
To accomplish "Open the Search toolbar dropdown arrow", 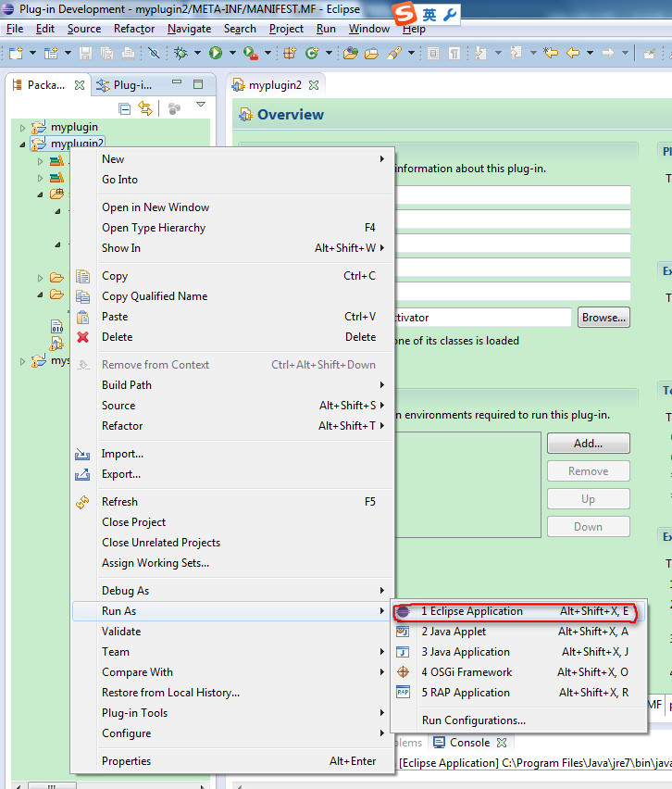I will coord(411,53).
